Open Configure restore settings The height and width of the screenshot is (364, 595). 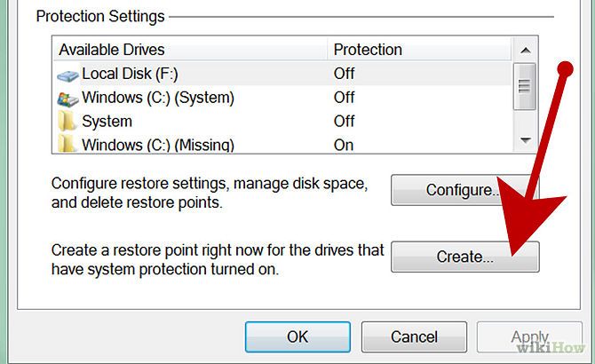click(x=464, y=190)
